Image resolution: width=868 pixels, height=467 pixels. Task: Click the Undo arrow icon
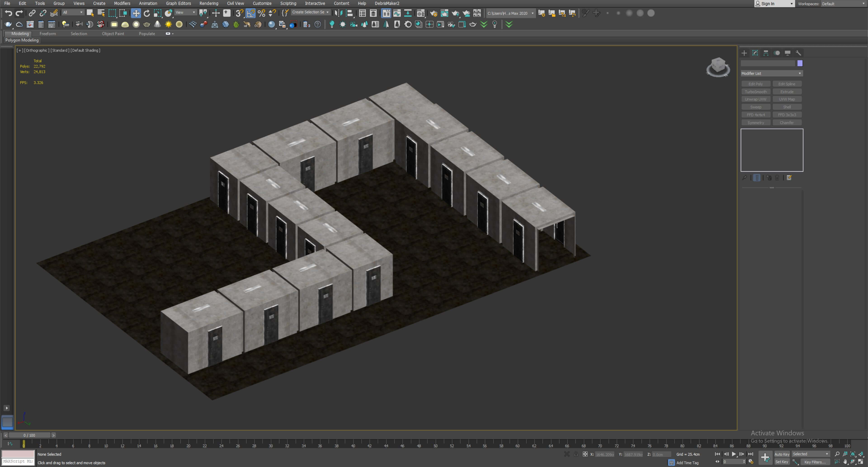tap(8, 13)
